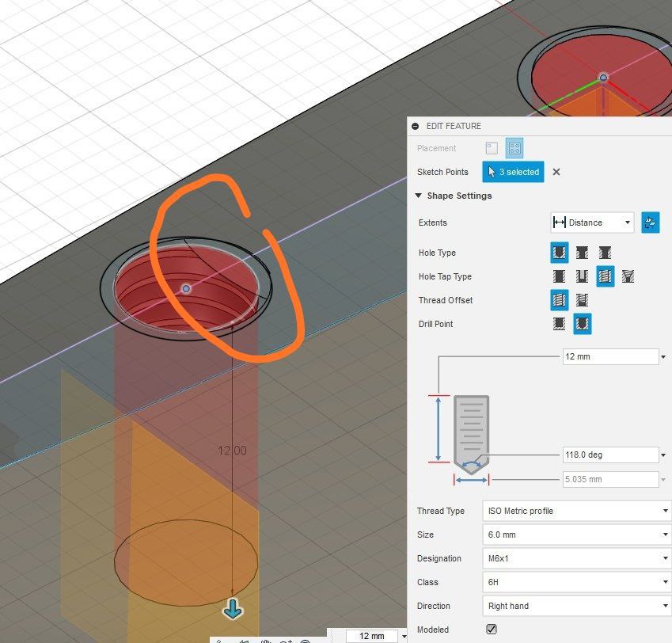Select Simple hole type
Screen dimensions: 672x643
(559, 253)
